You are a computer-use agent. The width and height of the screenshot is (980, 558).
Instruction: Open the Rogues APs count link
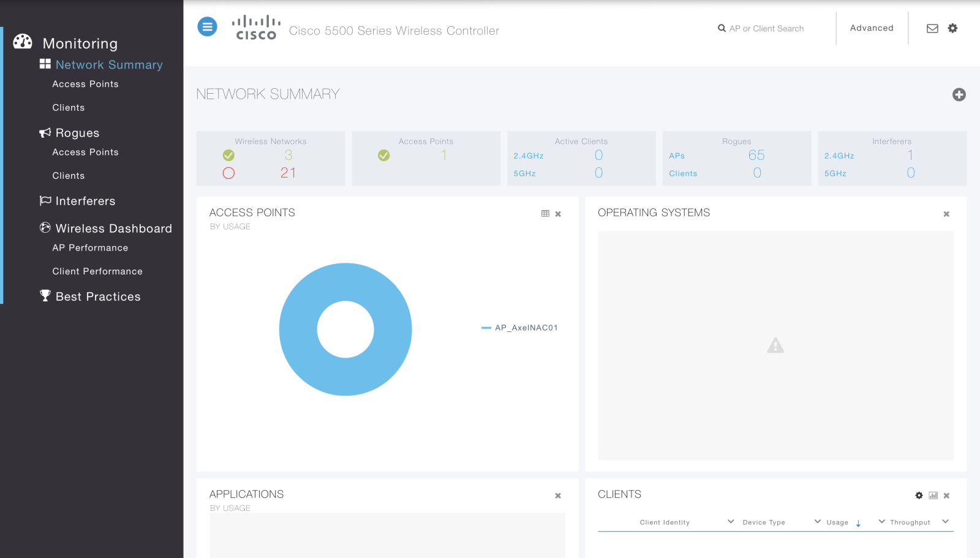point(756,156)
